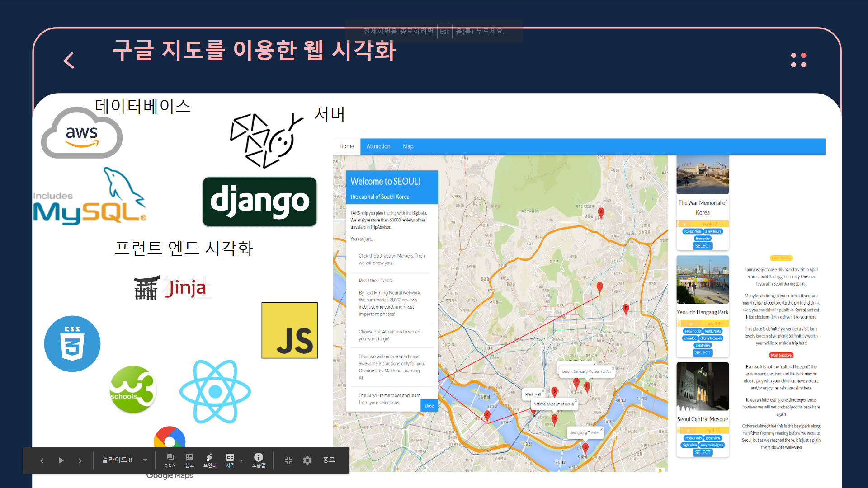This screenshot has width=868, height=488.
Task: Click the four-dot menu icon on slide
Action: coord(798,60)
